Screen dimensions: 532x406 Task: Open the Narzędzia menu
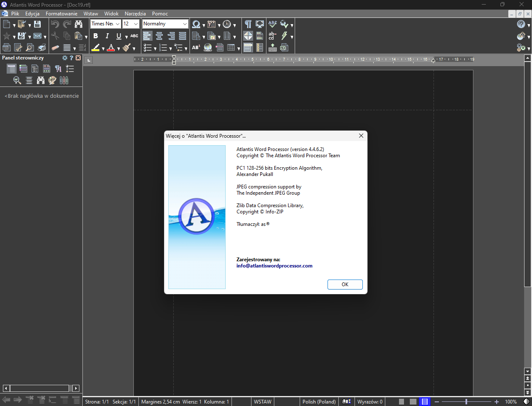click(135, 14)
